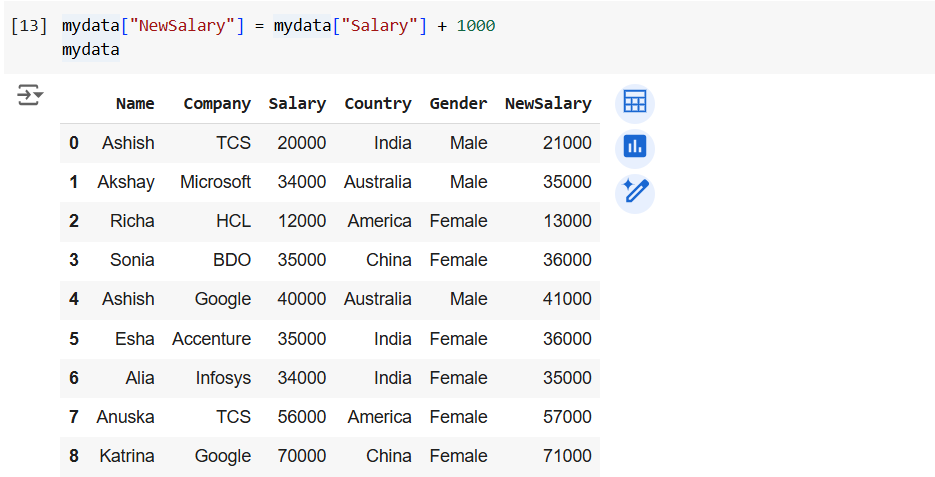
Task: Open suggested charts icon
Action: click(634, 147)
